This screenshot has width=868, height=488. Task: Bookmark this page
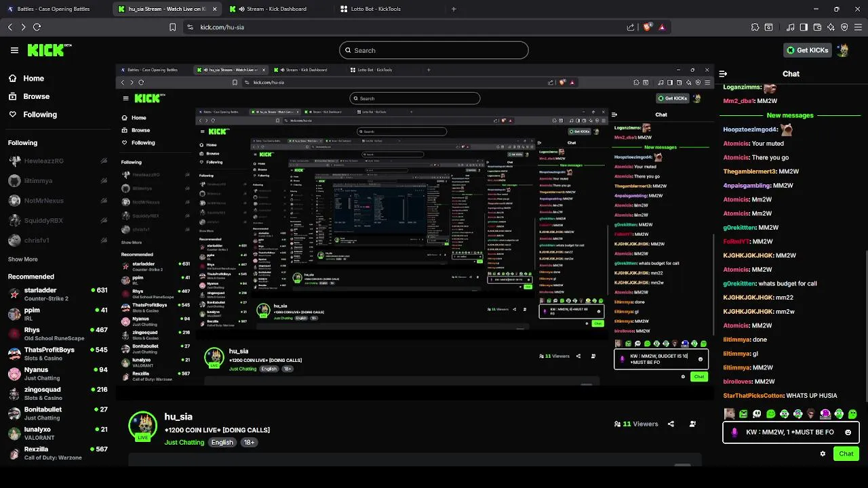[172, 27]
